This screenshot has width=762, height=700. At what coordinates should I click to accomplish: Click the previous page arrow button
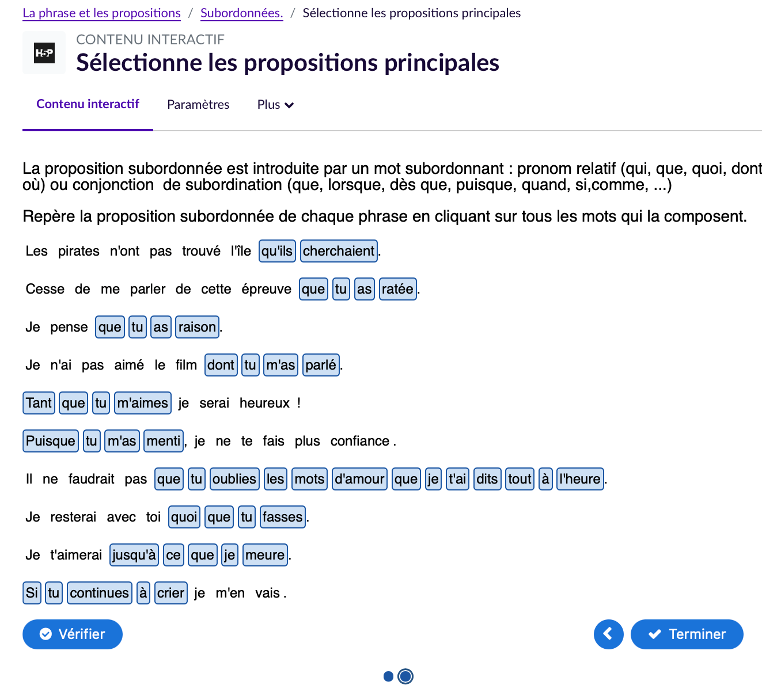(x=608, y=634)
